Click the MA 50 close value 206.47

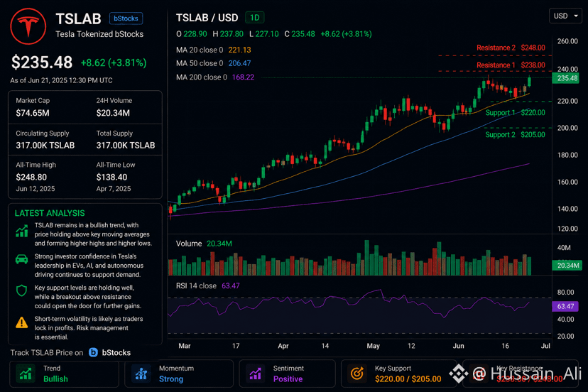coord(239,63)
